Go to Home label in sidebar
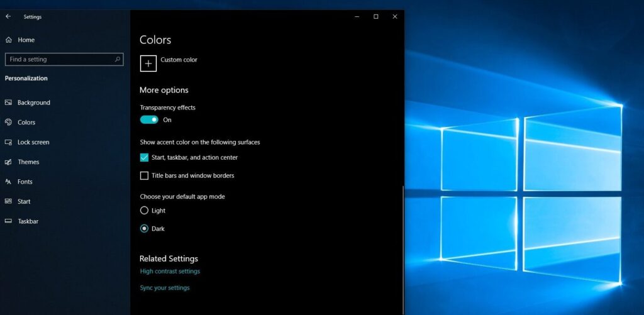 click(x=26, y=40)
